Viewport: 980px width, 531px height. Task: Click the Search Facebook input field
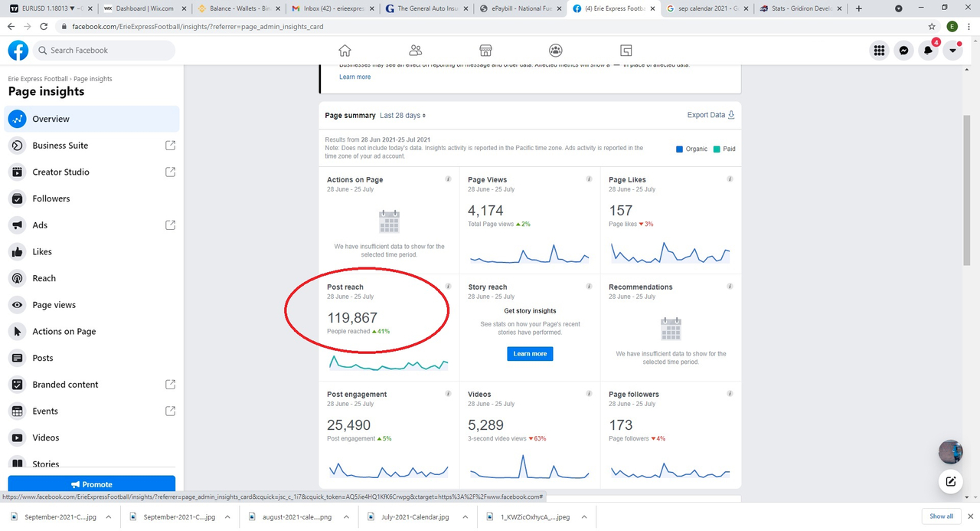pyautogui.click(x=107, y=51)
